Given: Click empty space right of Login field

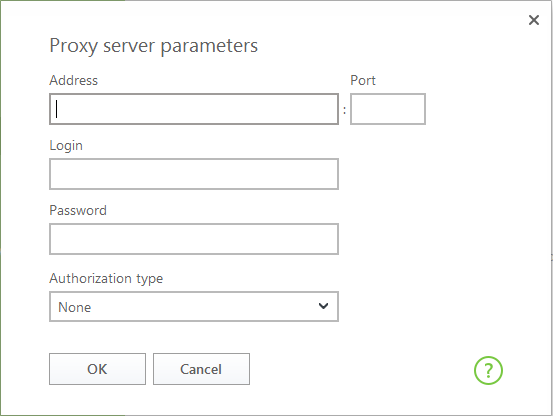Looking at the screenshot, I should point(442,174).
